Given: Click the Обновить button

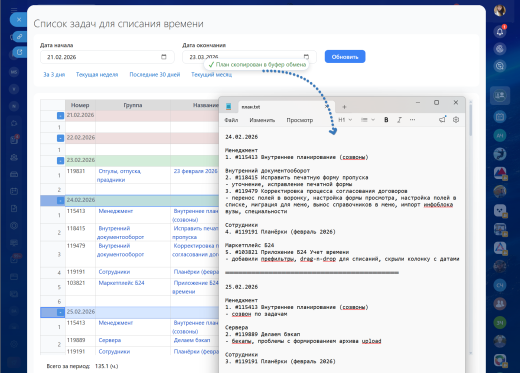Looking at the screenshot, I should pos(345,57).
